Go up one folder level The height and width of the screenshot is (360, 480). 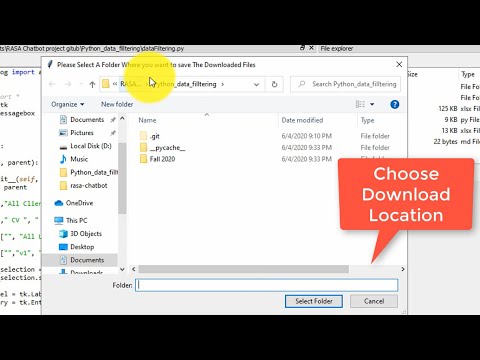[x=92, y=84]
